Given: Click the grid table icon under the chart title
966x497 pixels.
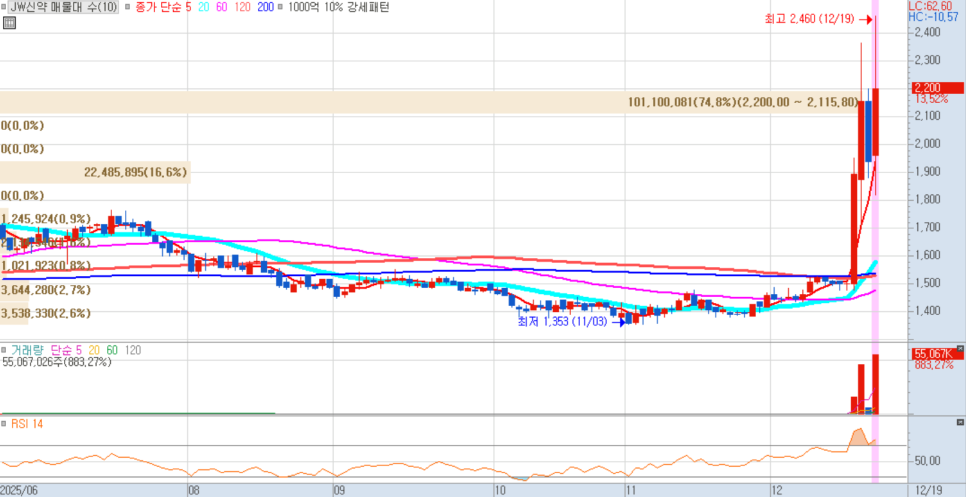Looking at the screenshot, I should 9,23.
